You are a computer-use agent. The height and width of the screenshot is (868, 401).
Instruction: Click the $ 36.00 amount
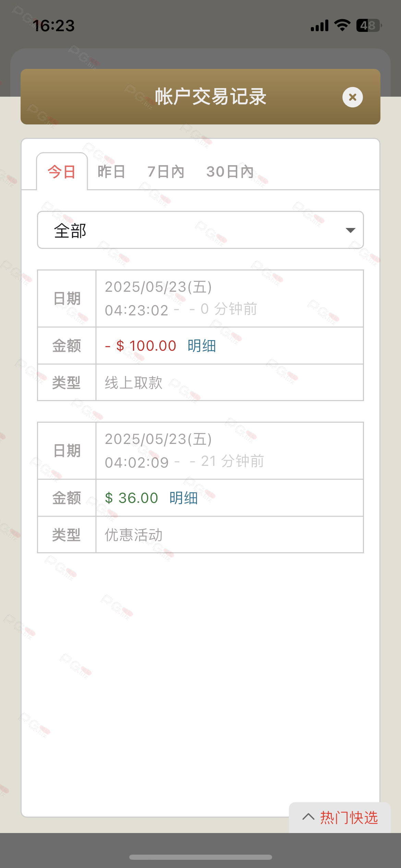132,498
